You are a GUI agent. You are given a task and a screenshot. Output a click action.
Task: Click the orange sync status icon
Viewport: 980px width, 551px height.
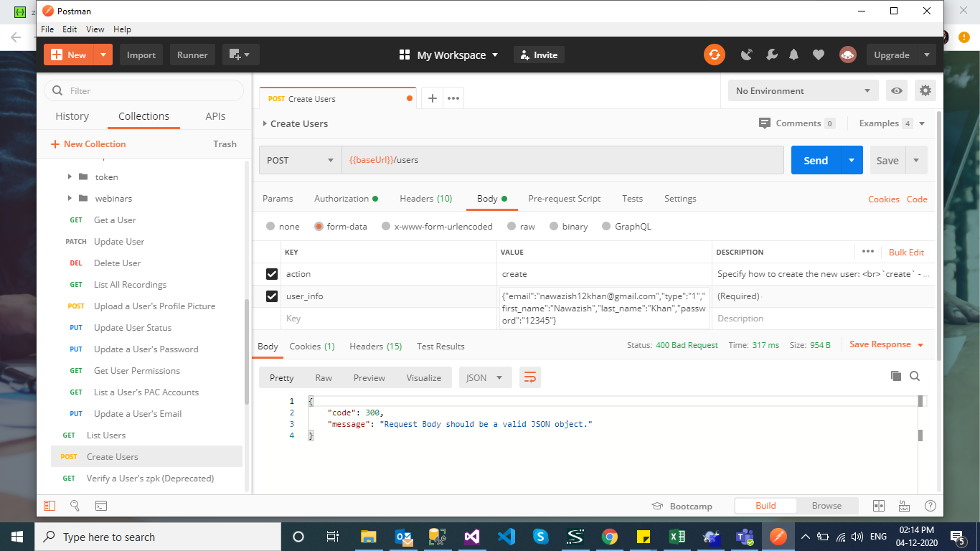[x=714, y=55]
